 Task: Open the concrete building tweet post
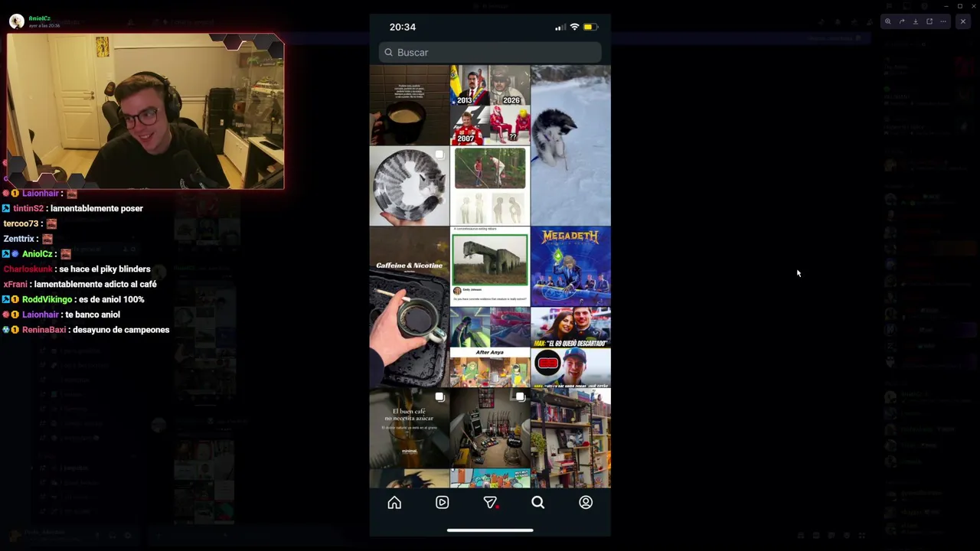490,266
